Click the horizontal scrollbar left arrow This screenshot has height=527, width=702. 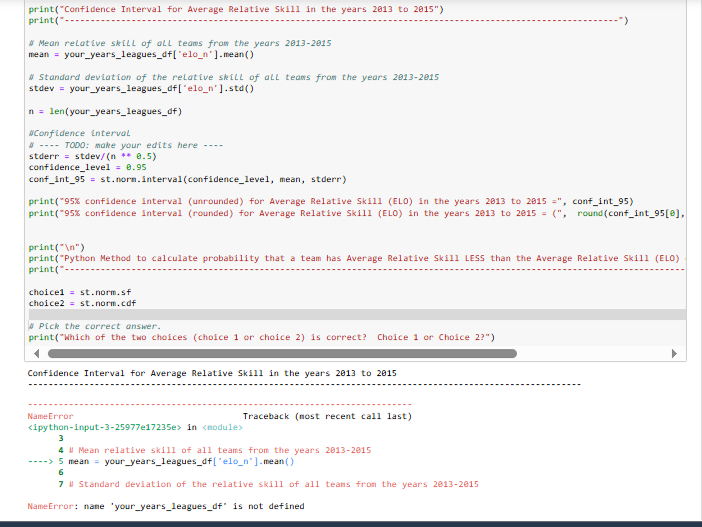[x=37, y=354]
